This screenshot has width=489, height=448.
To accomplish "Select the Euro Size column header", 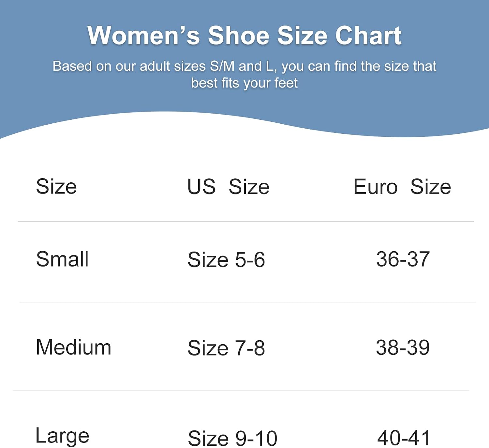I will pos(402,187).
